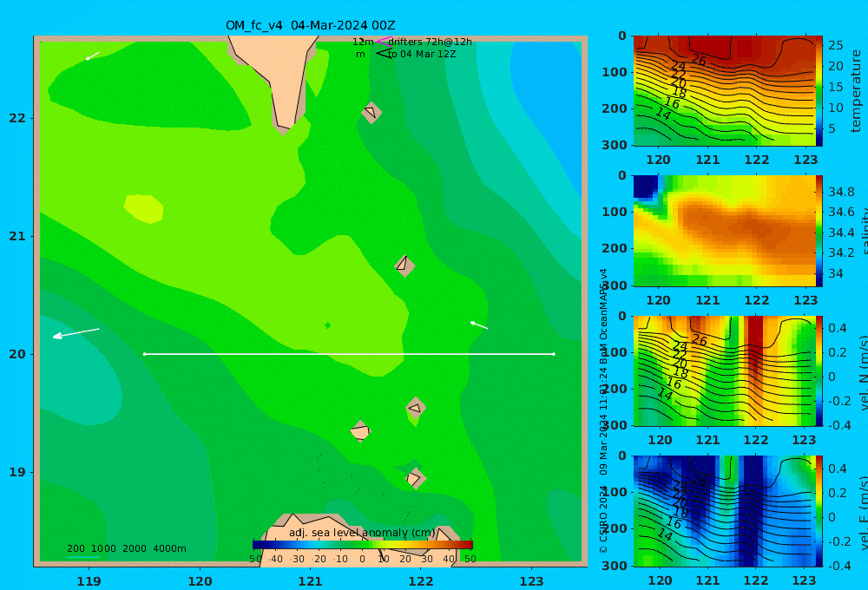Click the white arrow just above the transect's east end

(479, 325)
